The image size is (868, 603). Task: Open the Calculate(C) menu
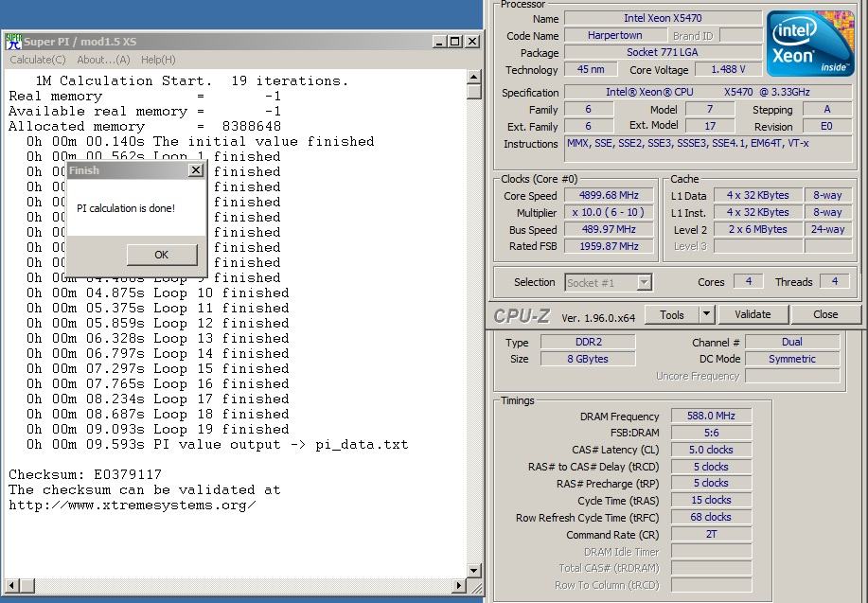click(38, 60)
